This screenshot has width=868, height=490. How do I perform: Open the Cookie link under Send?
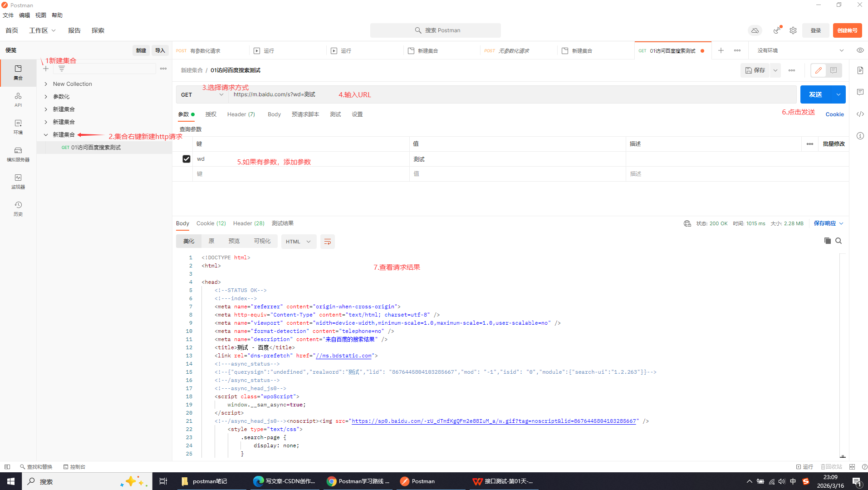pos(834,114)
